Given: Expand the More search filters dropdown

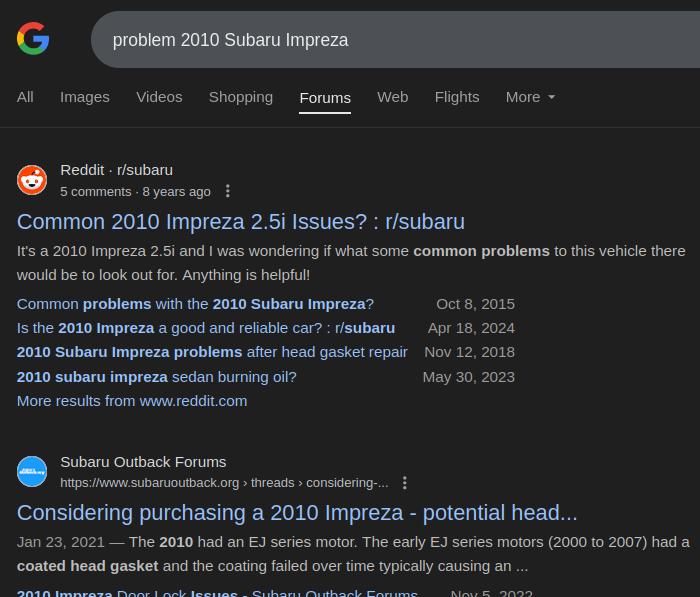Looking at the screenshot, I should (x=530, y=97).
